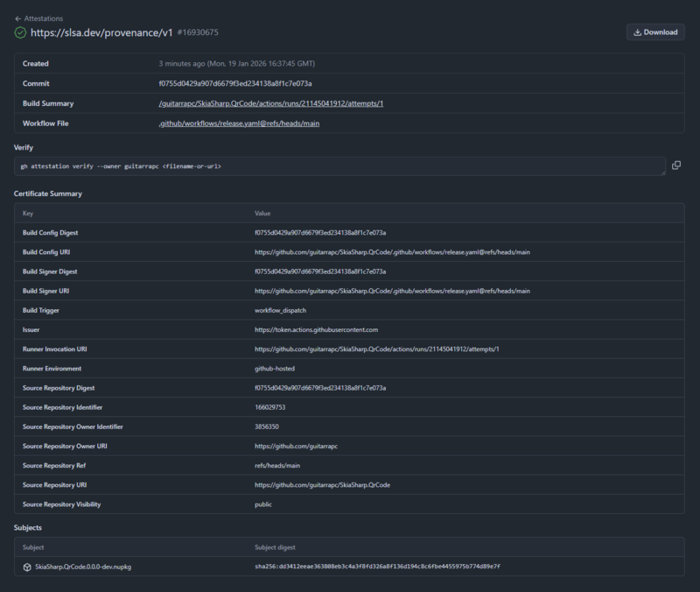Viewport: 700px width, 592px height.
Task: Download the attestation
Action: tap(655, 32)
